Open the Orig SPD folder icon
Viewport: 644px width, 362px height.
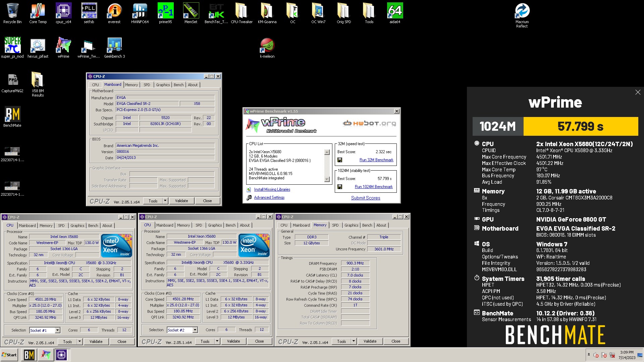tap(344, 13)
